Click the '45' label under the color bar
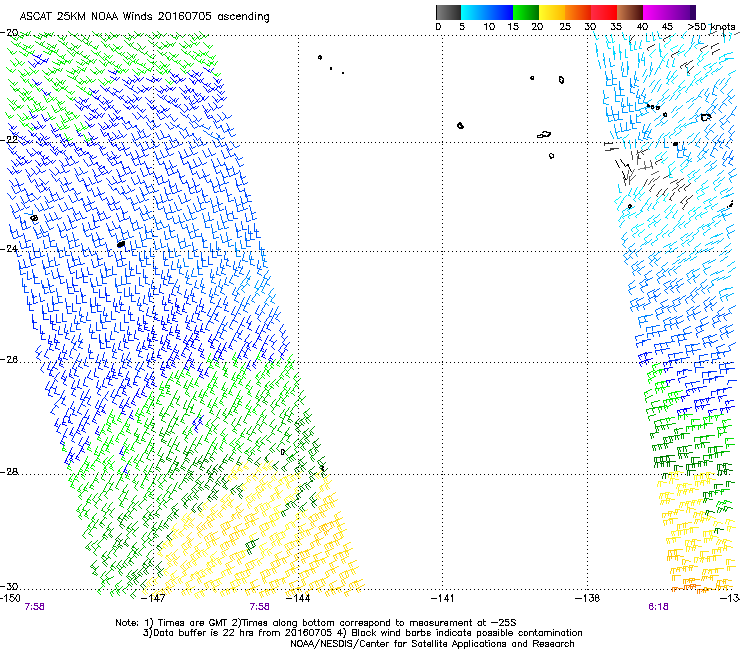Screen dimensions: 740x650 tap(667, 27)
